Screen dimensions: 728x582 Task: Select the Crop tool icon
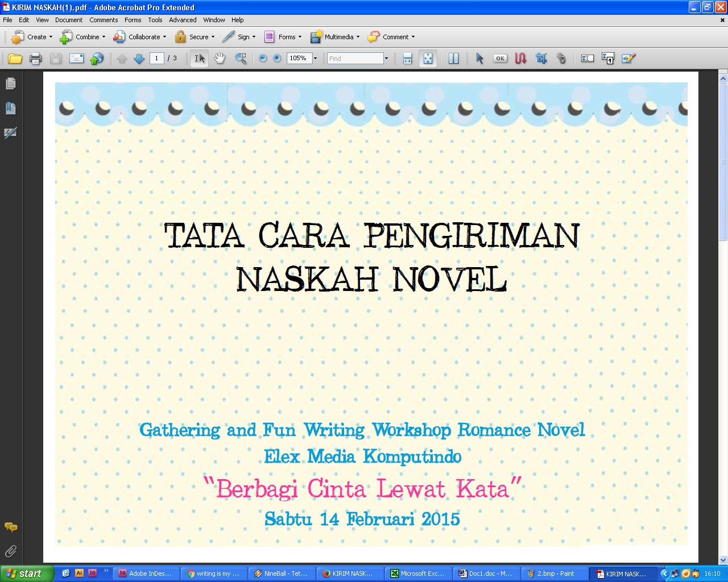[x=541, y=59]
